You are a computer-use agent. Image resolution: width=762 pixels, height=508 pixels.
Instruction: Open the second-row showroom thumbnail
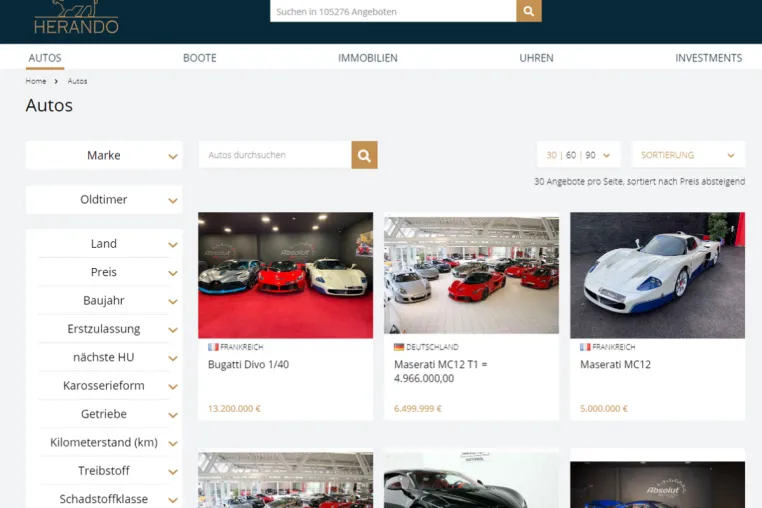point(286,480)
